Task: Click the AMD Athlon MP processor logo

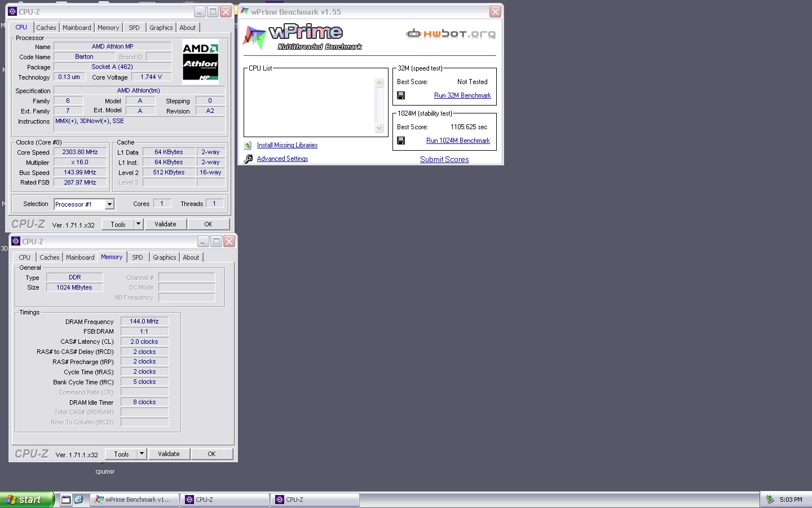Action: (x=200, y=61)
